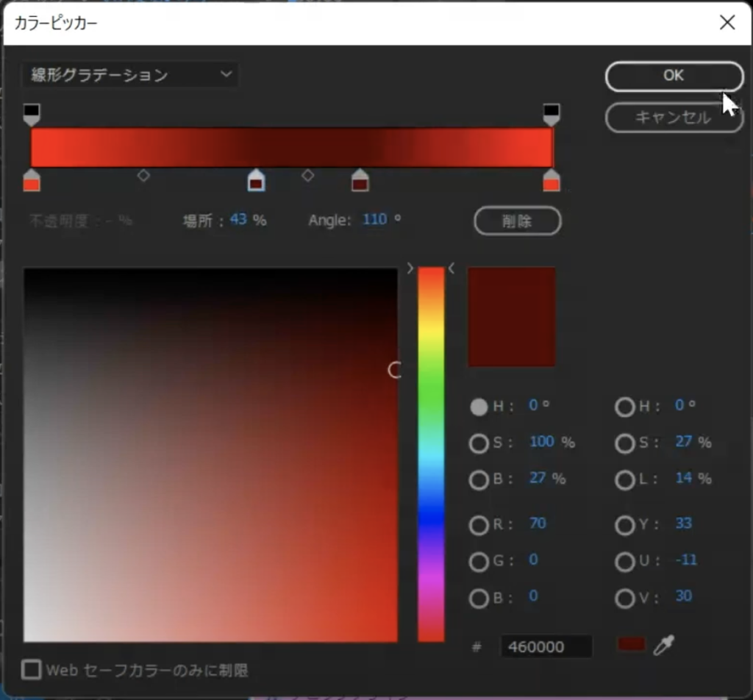Select the leftmost red color stop
Screen dimensions: 753x700
click(31, 180)
